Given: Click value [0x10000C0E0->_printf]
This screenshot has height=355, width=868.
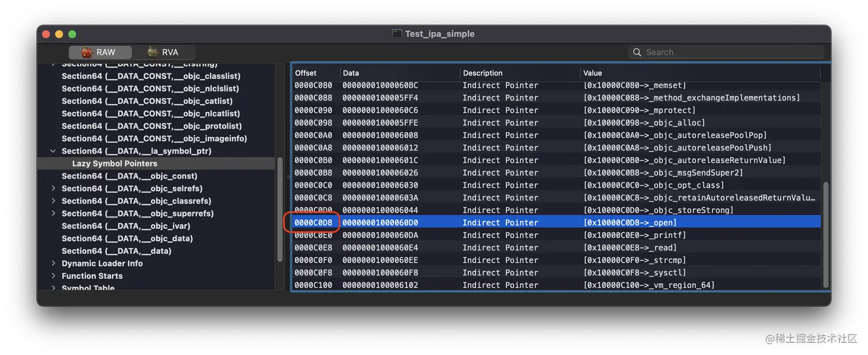Looking at the screenshot, I should click(634, 236).
